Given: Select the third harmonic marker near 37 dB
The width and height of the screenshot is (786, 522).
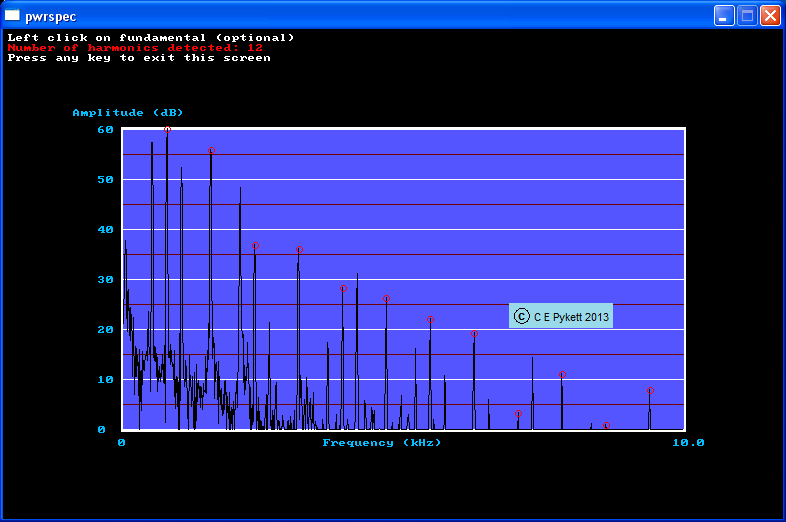Looking at the screenshot, I should click(x=255, y=246).
